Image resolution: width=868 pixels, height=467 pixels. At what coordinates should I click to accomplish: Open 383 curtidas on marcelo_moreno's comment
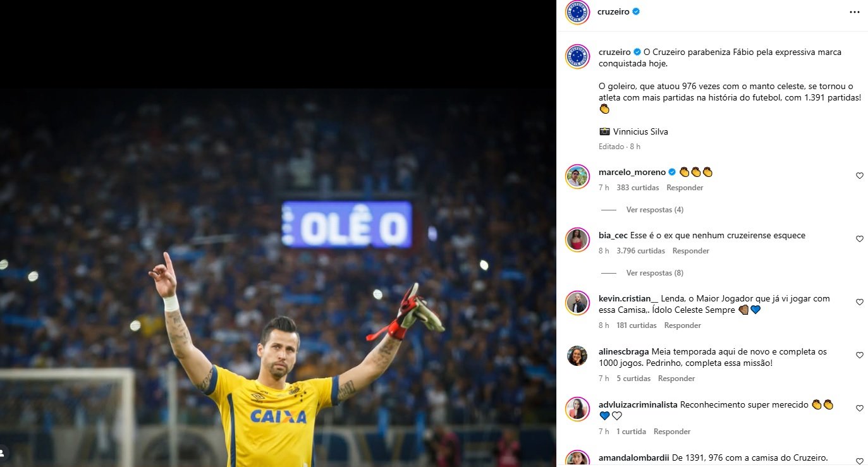(x=637, y=187)
